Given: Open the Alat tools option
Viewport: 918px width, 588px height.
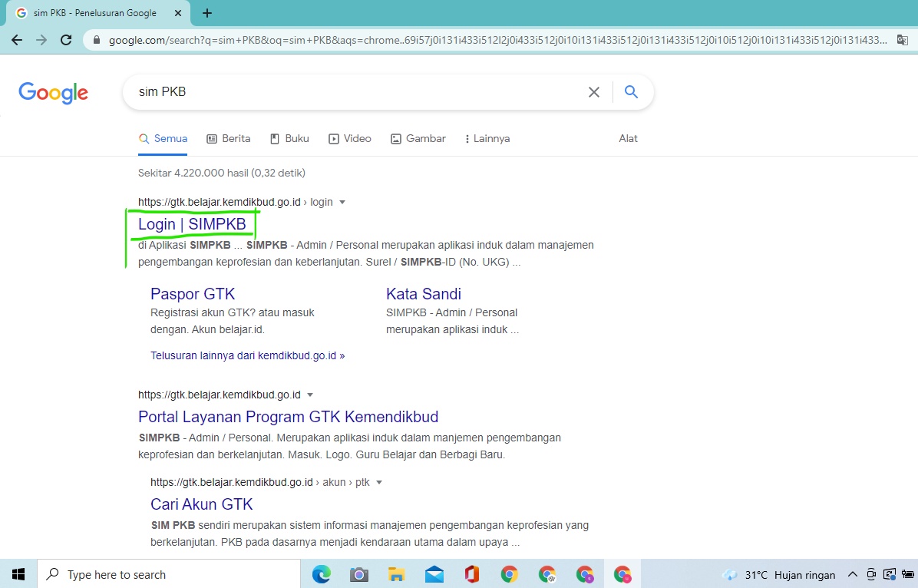Looking at the screenshot, I should [x=628, y=139].
